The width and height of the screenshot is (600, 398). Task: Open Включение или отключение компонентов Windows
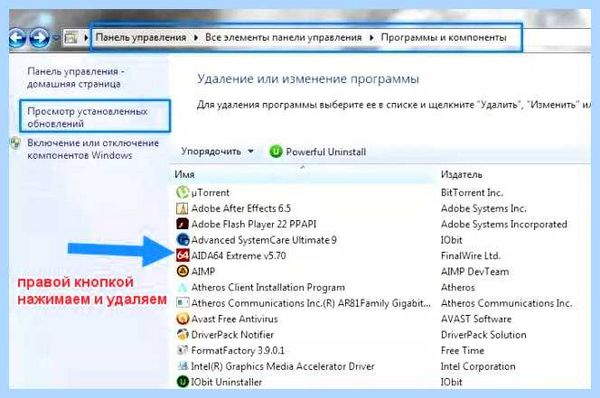point(93,149)
